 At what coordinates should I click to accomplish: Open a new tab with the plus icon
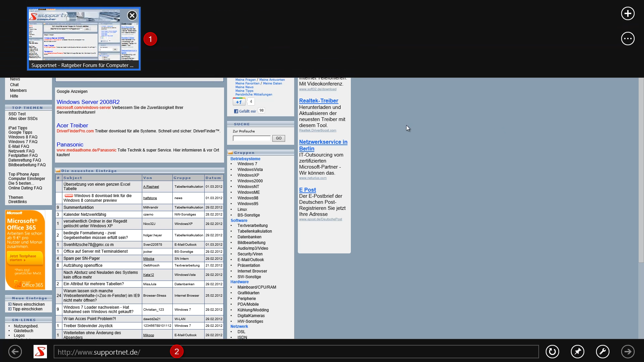tap(628, 13)
